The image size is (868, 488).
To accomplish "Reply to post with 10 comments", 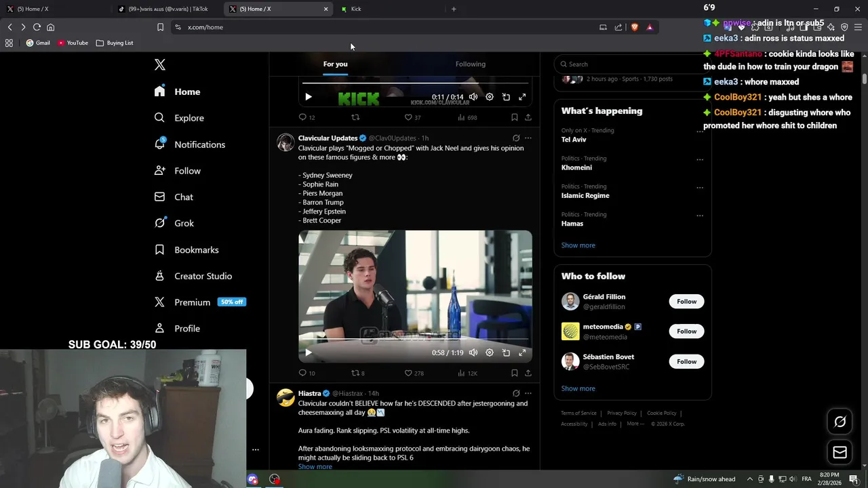I will 307,373.
